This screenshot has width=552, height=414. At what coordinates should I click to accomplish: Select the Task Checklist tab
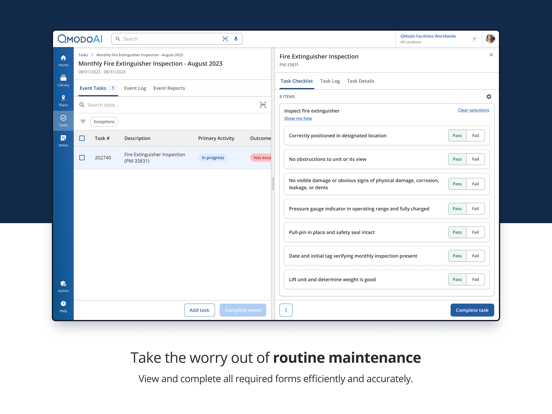pyautogui.click(x=296, y=81)
